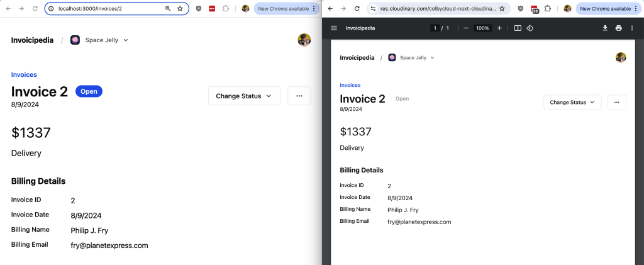Edit the PDF page number field
644x265 pixels.
click(435, 28)
